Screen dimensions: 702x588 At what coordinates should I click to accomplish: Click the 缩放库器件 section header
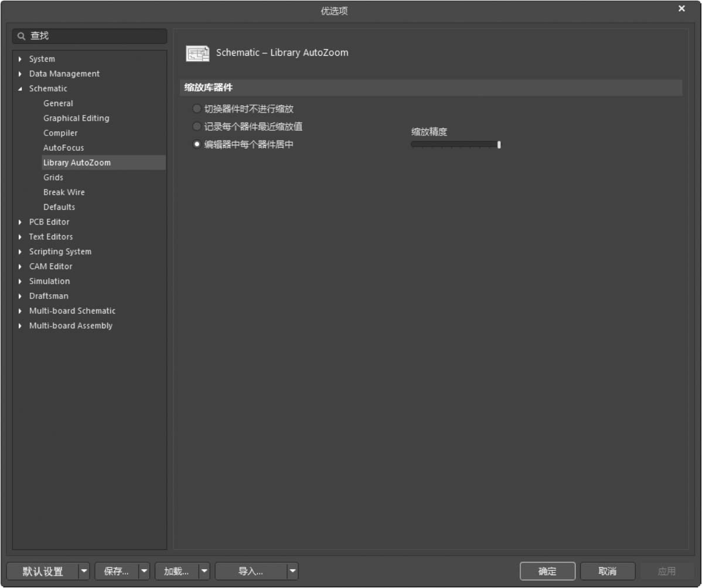pos(431,87)
